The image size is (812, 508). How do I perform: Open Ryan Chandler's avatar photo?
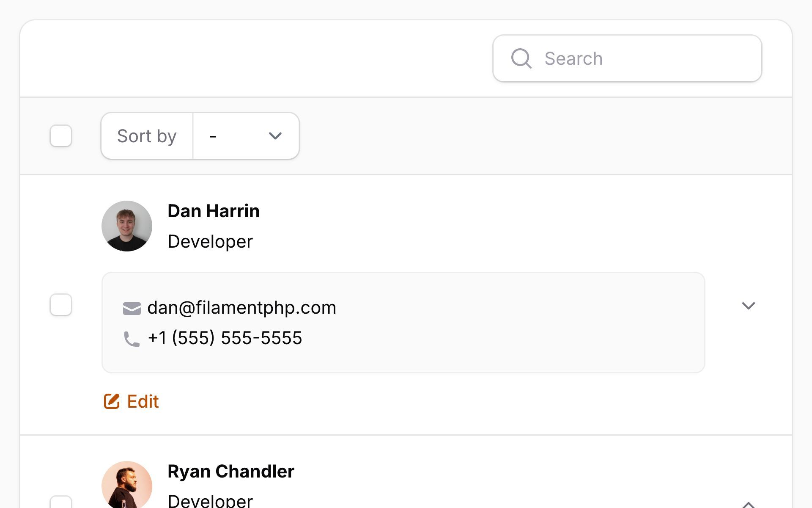point(127,485)
